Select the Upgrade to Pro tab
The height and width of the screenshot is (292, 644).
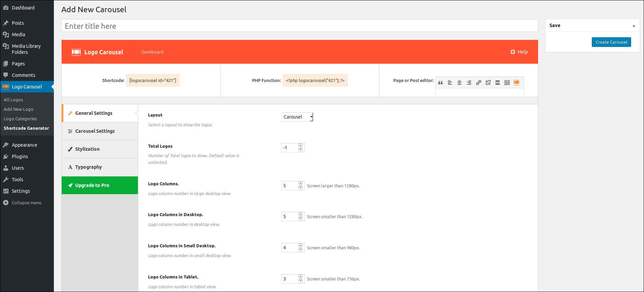pos(100,185)
